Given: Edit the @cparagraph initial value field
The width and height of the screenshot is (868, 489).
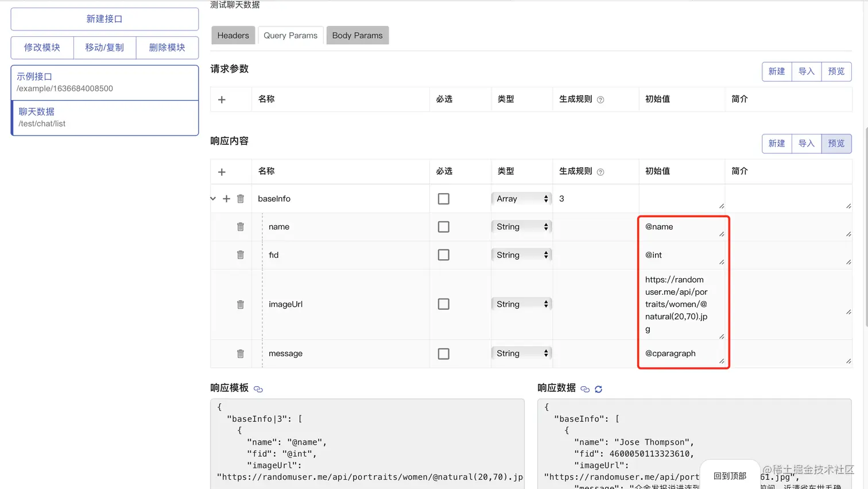Looking at the screenshot, I should tap(682, 353).
